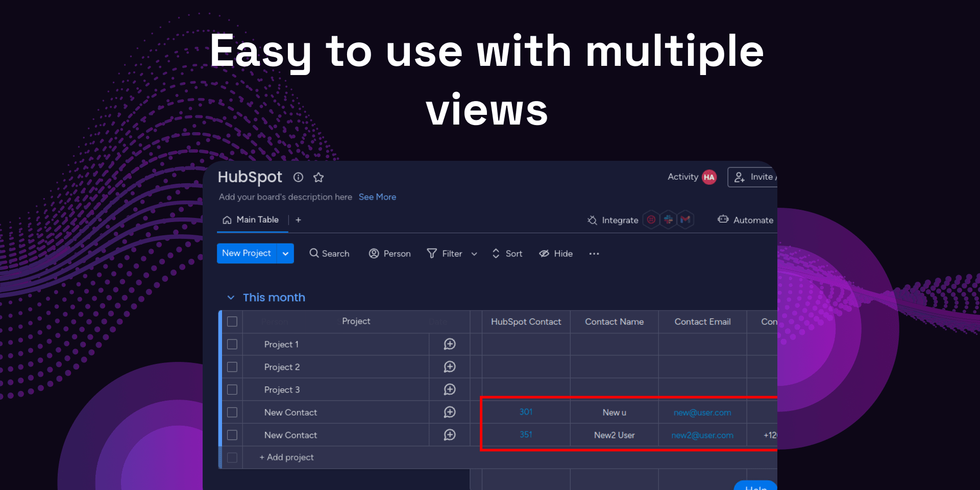Open the Sort options
Image resolution: width=980 pixels, height=490 pixels.
tap(507, 254)
